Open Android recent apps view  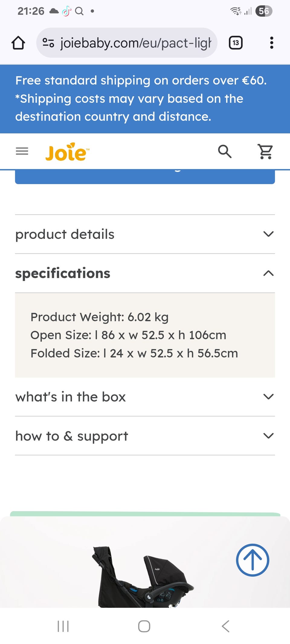tap(63, 626)
